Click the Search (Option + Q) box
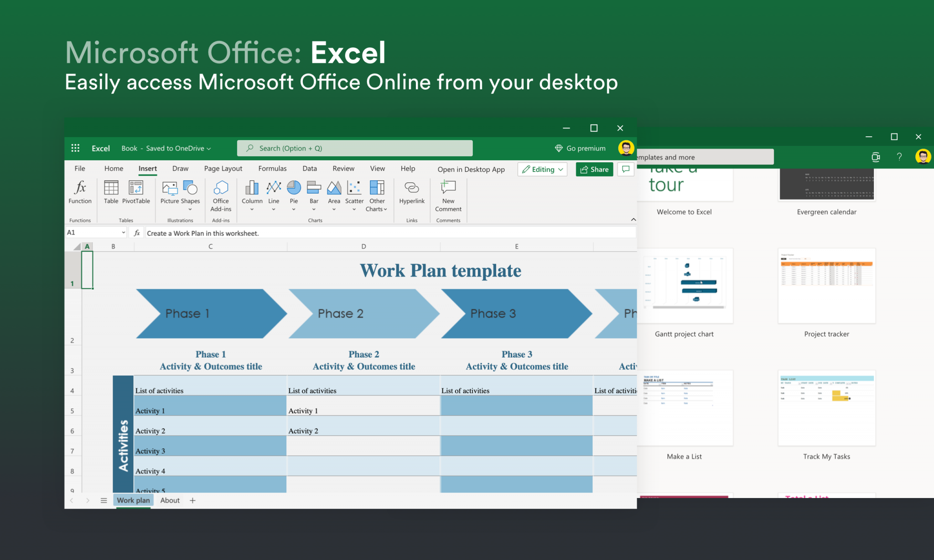 click(355, 148)
